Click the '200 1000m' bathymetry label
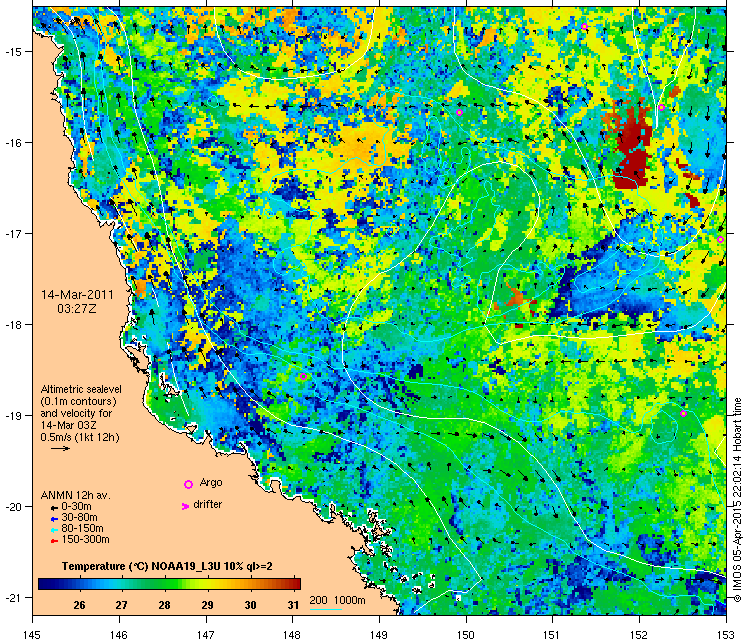750x640 pixels. coord(337,600)
